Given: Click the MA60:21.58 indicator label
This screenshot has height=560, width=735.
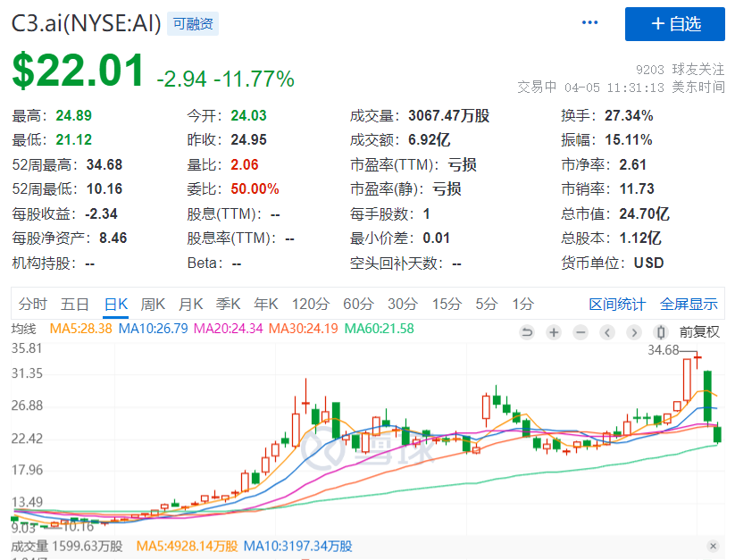Looking at the screenshot, I should pos(380,329).
